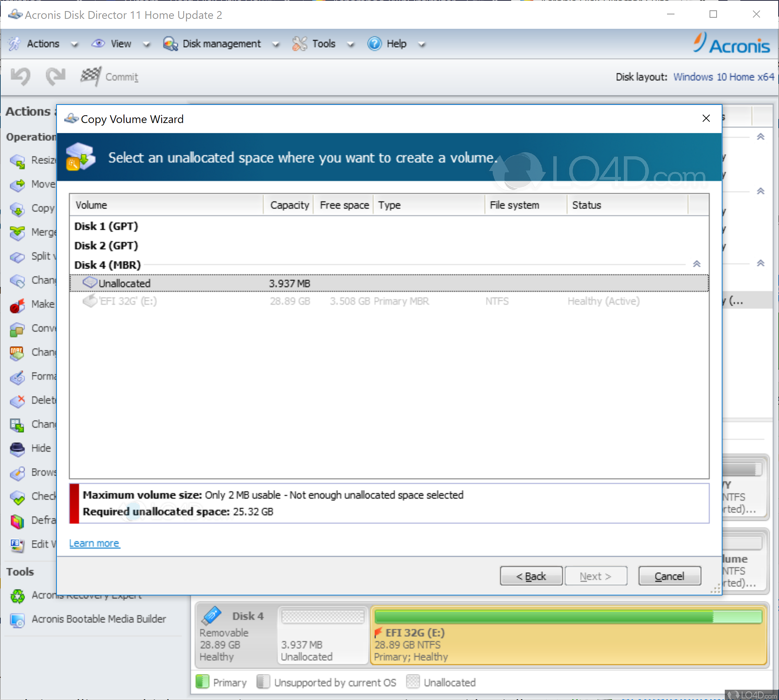Image resolution: width=779 pixels, height=700 pixels.
Task: Click the Unsupported by current OS legend swatch
Action: pyautogui.click(x=263, y=682)
